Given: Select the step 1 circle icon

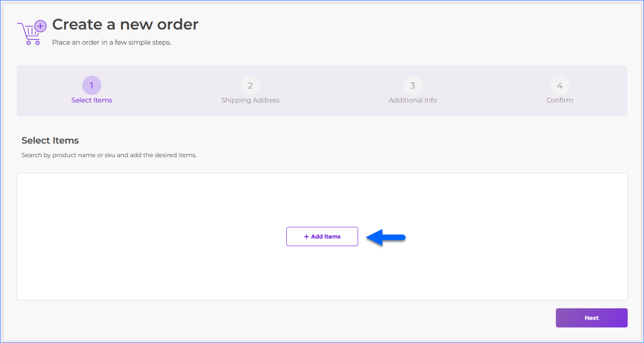Looking at the screenshot, I should coord(91,85).
